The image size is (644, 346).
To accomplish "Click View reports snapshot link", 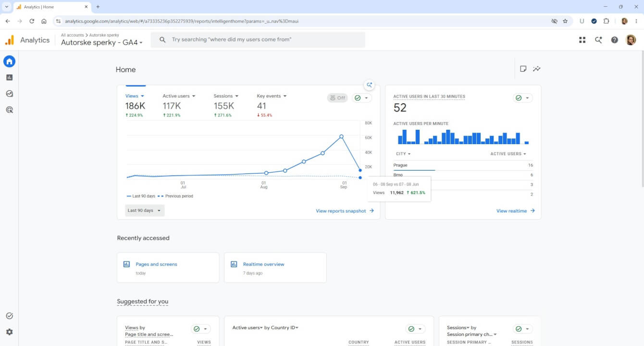I will 345,211.
